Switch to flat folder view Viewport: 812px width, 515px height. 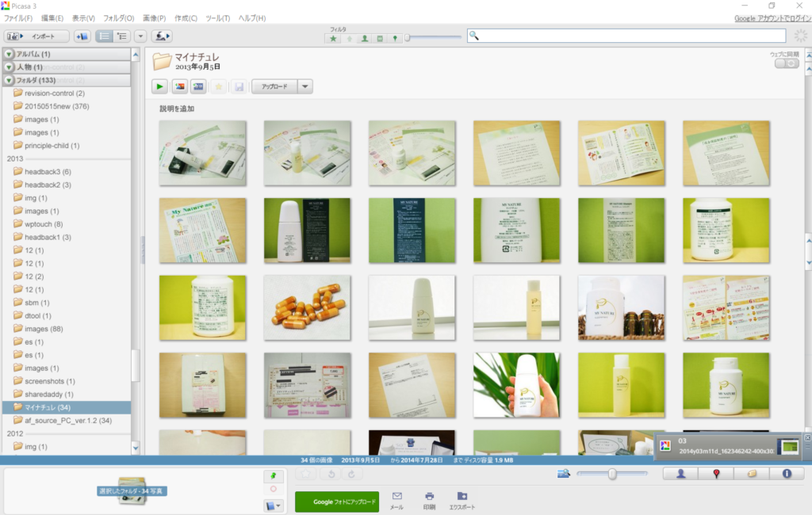pyautogui.click(x=106, y=36)
